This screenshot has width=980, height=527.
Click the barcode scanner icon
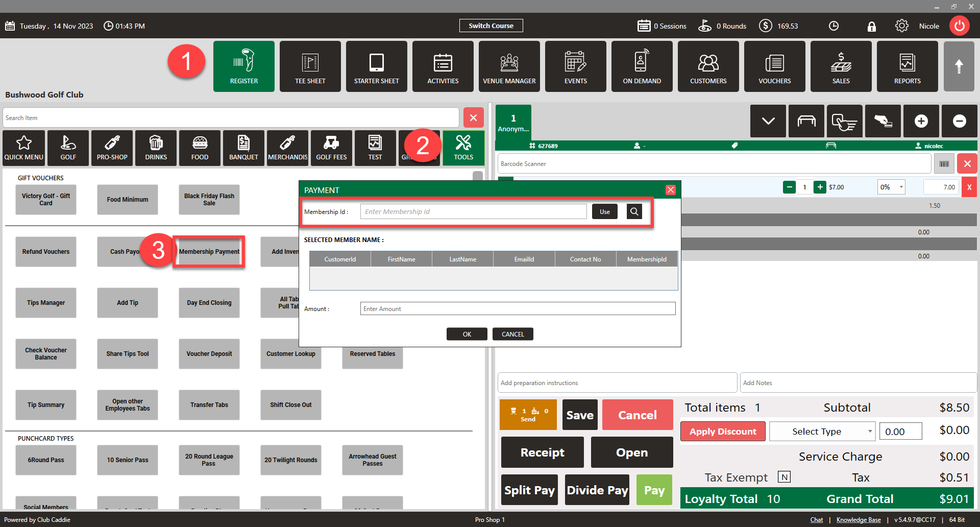(x=944, y=164)
